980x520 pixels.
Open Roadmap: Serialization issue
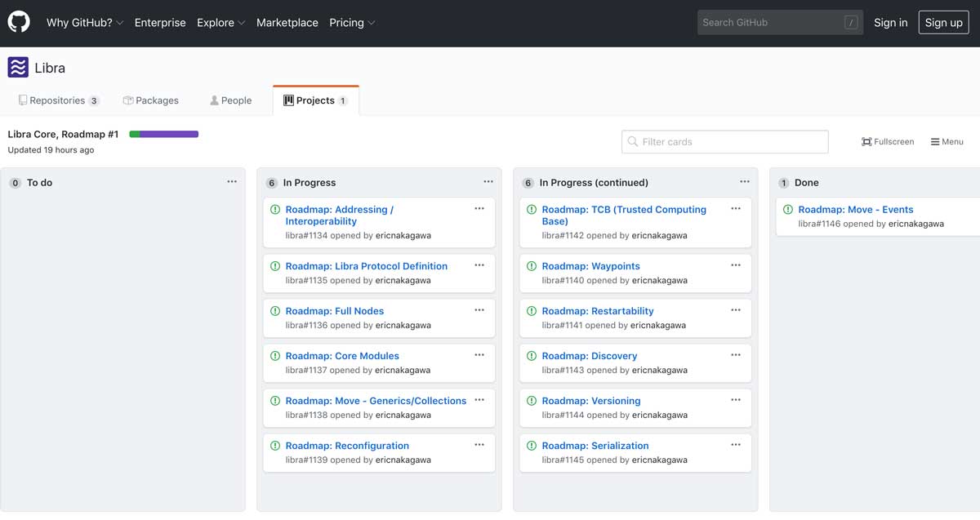point(595,446)
